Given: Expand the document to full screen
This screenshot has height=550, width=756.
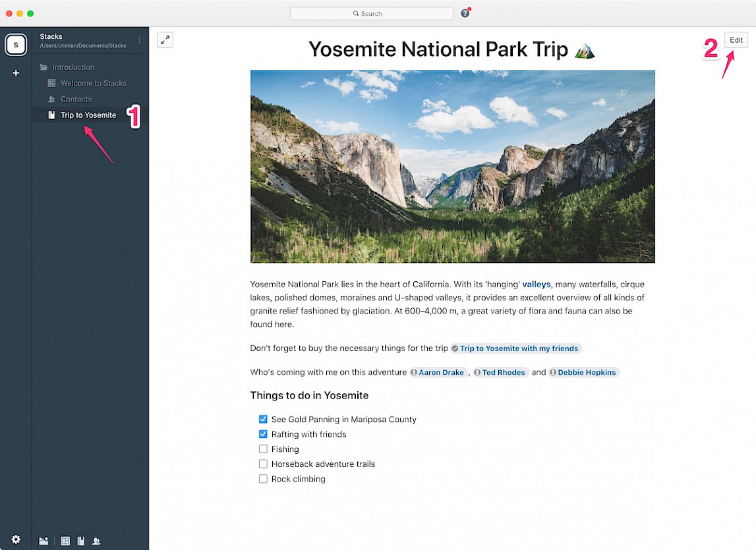Looking at the screenshot, I should (x=165, y=40).
